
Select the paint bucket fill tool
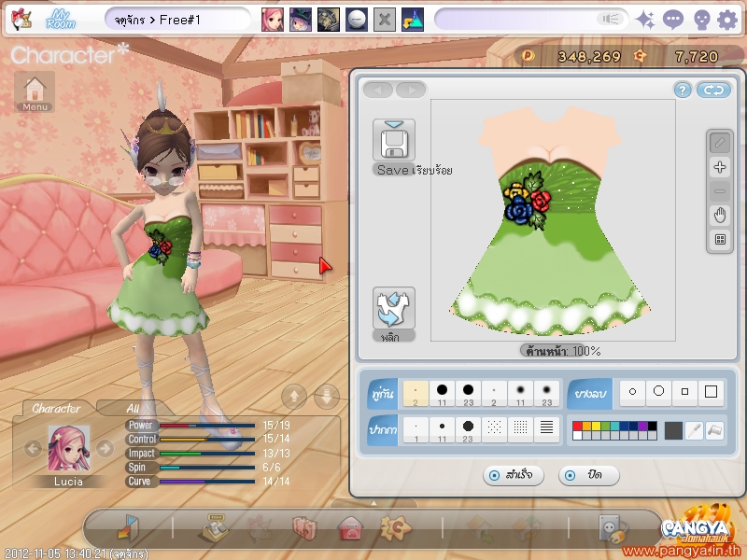[715, 430]
